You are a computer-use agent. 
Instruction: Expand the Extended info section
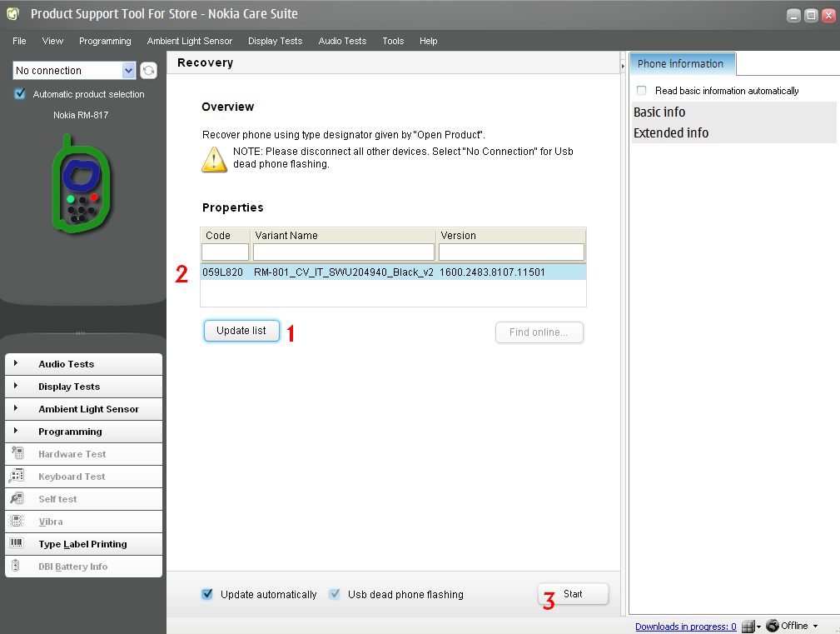click(x=733, y=133)
